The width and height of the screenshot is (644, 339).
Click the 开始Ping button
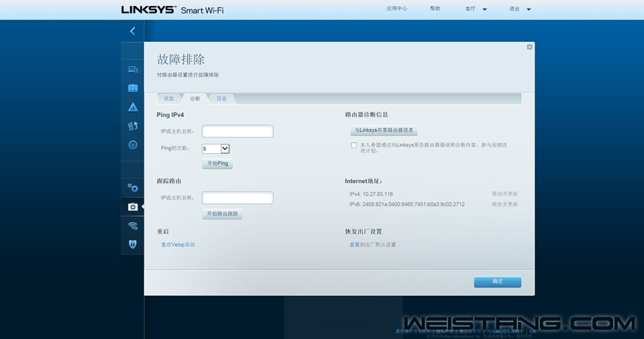pos(217,163)
